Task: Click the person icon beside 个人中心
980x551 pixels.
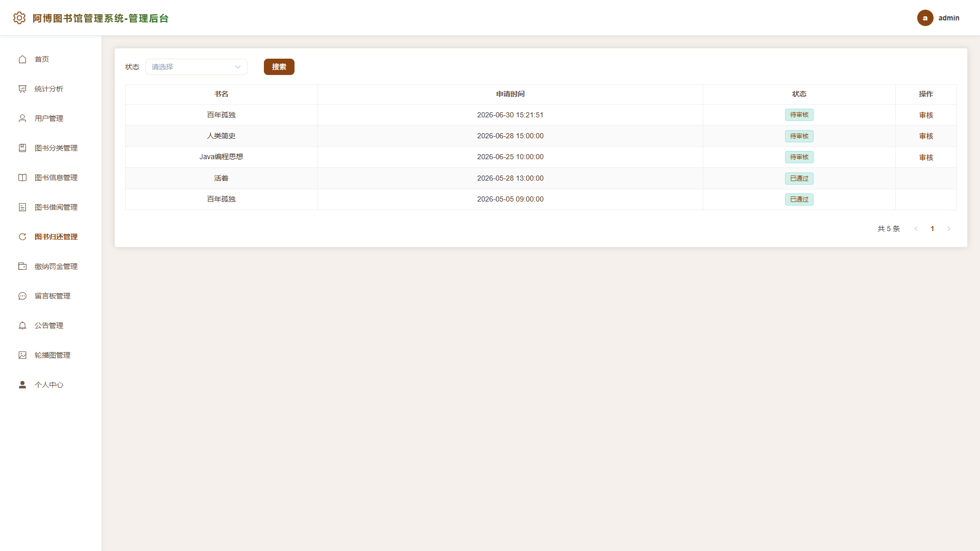Action: [x=22, y=385]
